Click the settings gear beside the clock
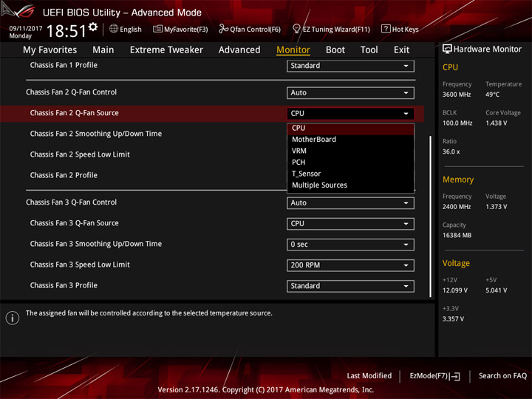Image resolution: width=532 pixels, height=399 pixels. (x=93, y=27)
